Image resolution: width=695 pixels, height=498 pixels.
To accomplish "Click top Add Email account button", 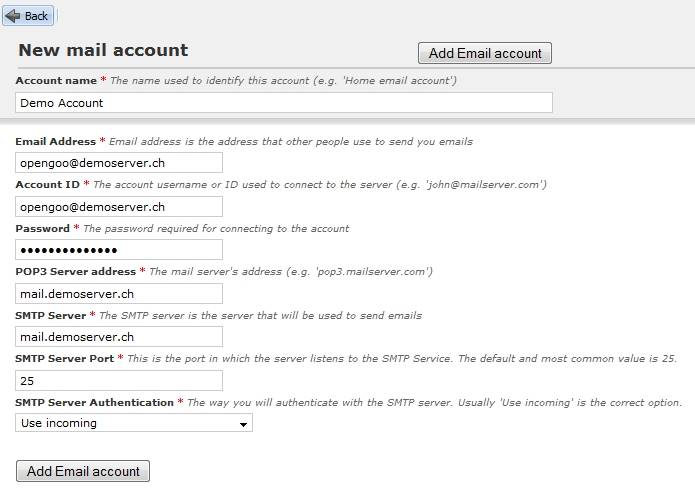I will (484, 53).
